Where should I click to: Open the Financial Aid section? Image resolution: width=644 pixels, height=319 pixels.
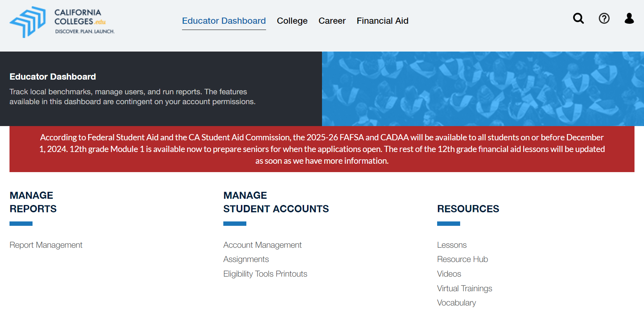click(x=382, y=21)
